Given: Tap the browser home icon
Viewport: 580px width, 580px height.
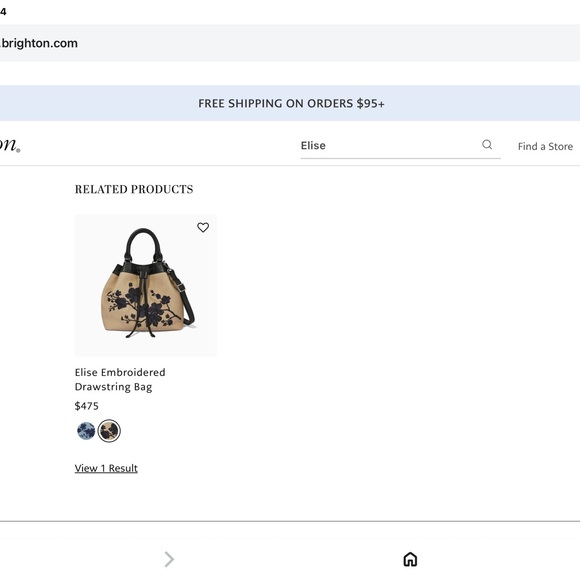Looking at the screenshot, I should tap(410, 559).
